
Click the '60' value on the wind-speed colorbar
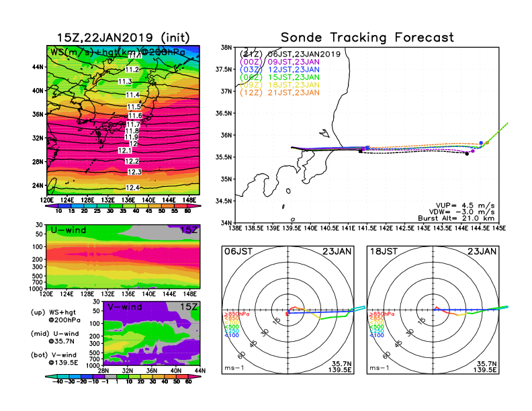tap(187, 211)
